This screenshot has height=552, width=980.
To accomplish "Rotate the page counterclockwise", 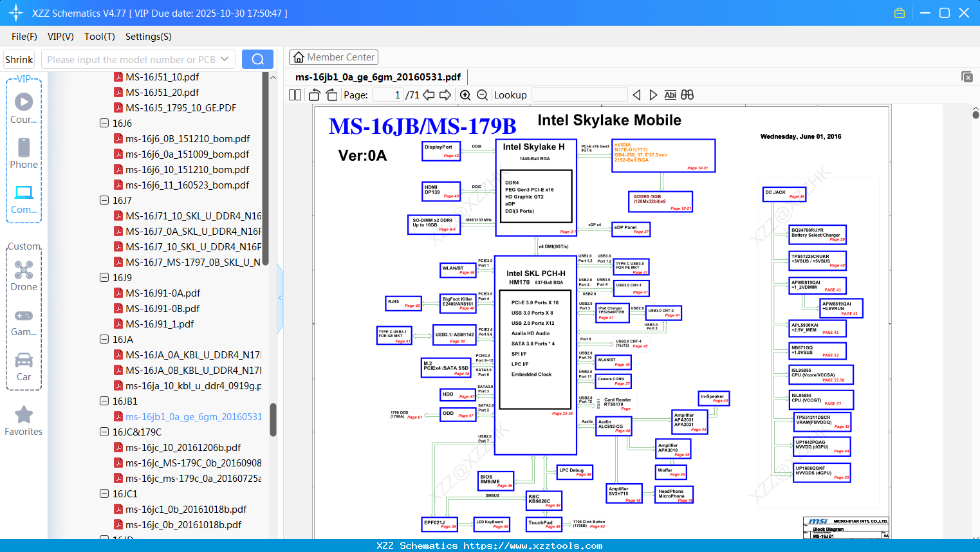I will click(x=314, y=95).
